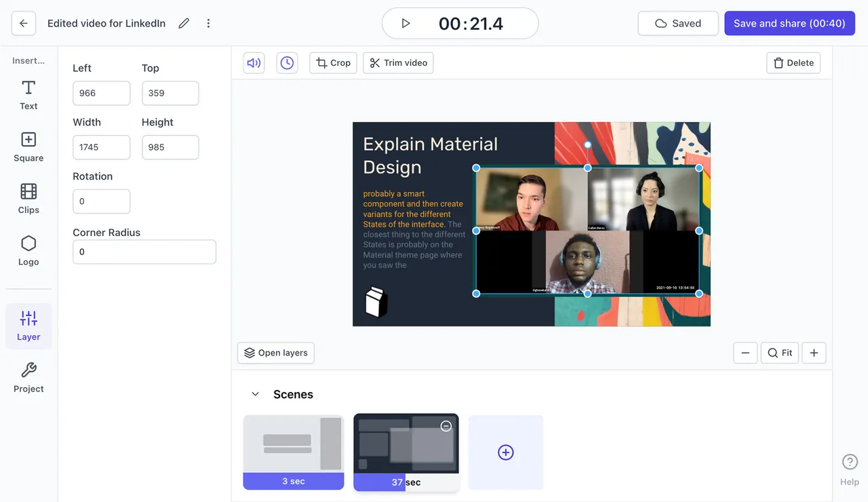Fit the canvas to view
The image size is (868, 502).
click(x=780, y=353)
